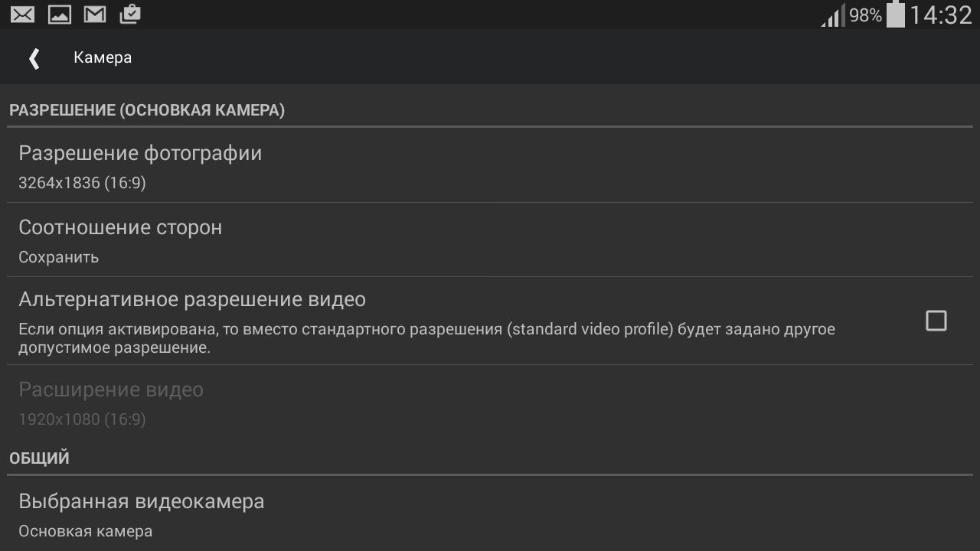980x551 pixels.
Task: Open Разрешение фотографии resolution picker
Action: [x=140, y=154]
